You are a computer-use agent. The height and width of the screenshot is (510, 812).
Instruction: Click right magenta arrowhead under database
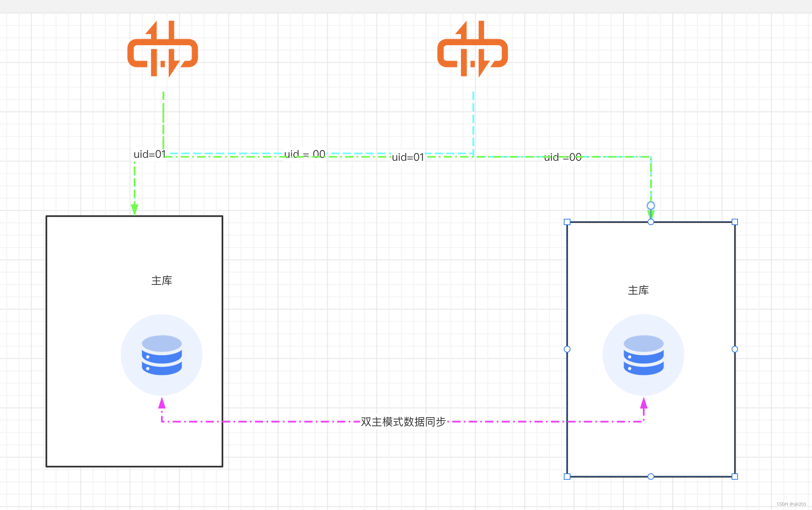tap(644, 403)
